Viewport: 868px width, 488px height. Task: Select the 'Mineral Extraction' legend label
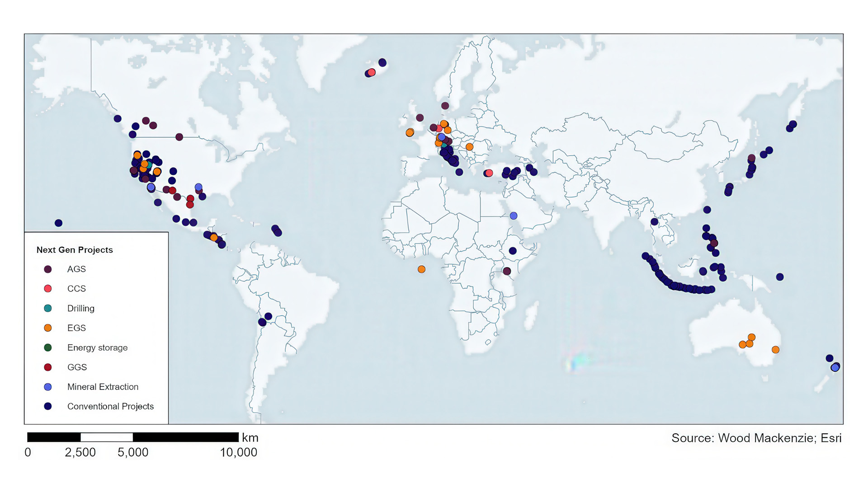103,387
